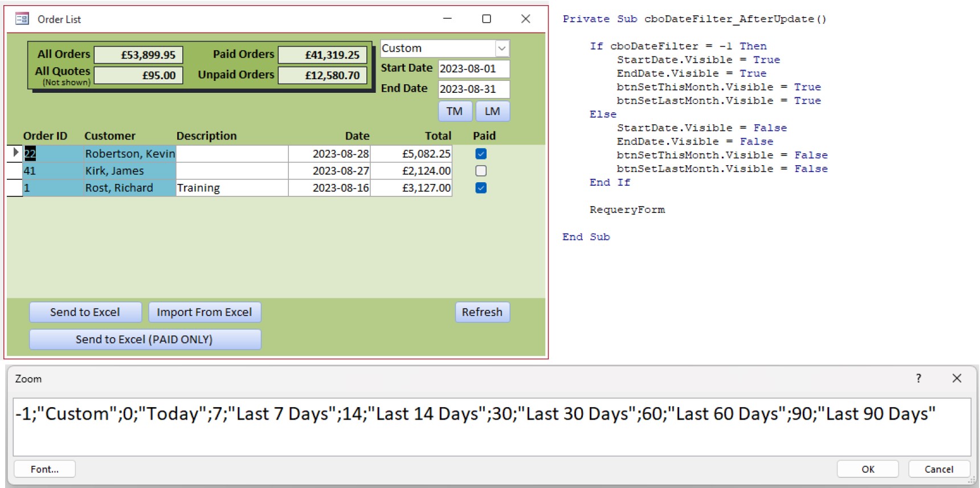Click the Send to Excel button
This screenshot has height=488, width=980.
click(85, 312)
